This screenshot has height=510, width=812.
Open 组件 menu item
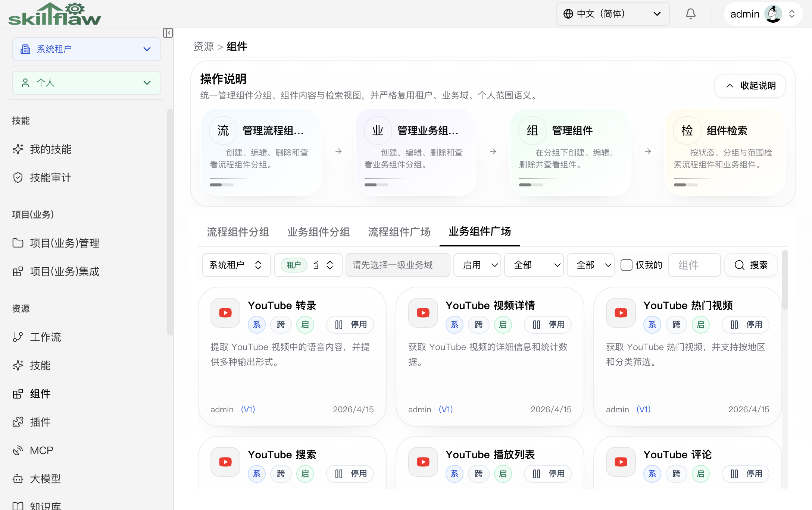click(40, 394)
